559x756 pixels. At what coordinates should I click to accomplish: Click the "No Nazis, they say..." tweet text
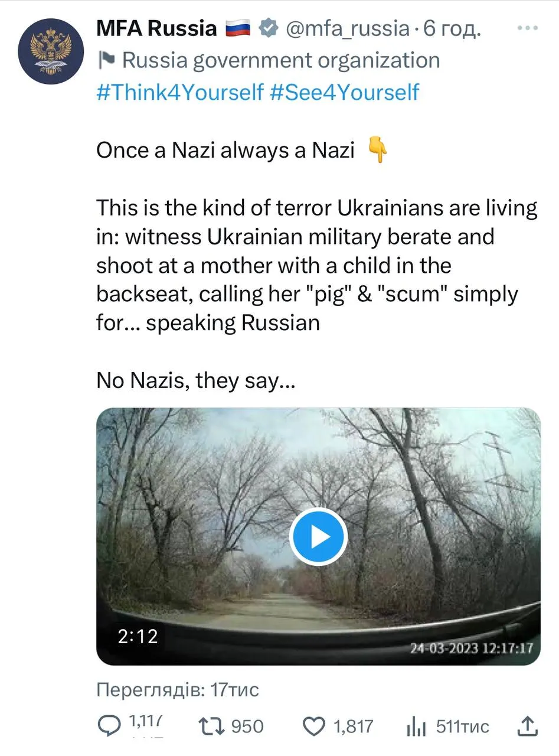[195, 381]
